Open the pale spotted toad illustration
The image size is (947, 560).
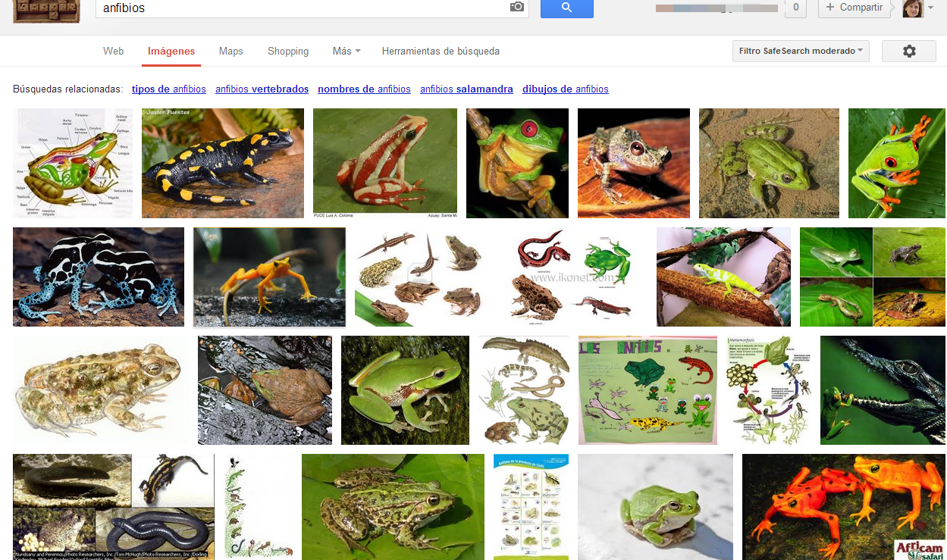coord(101,390)
